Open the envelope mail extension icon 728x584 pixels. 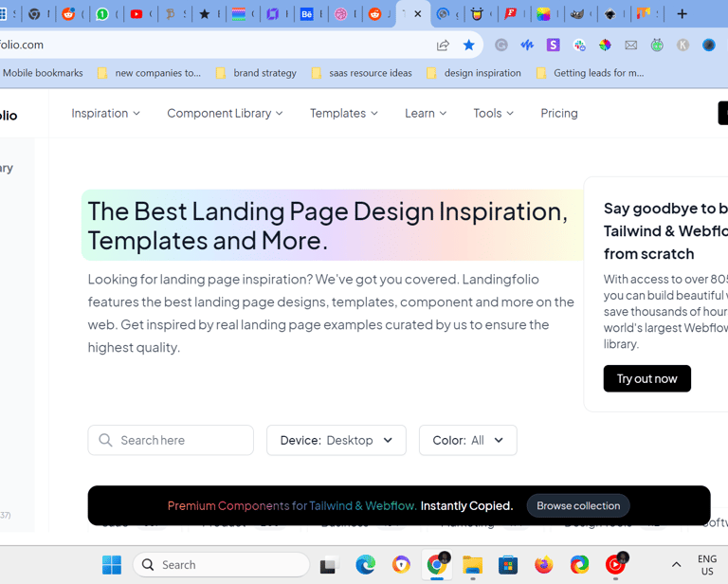click(631, 45)
